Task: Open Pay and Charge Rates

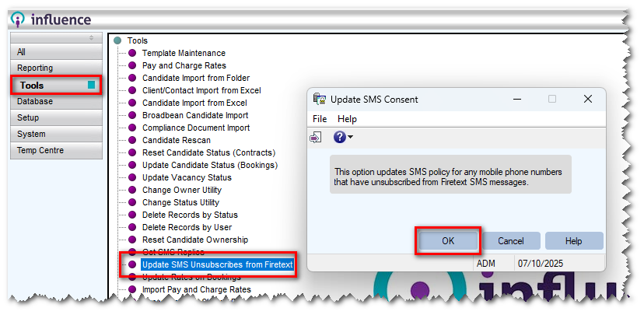Action: point(184,65)
